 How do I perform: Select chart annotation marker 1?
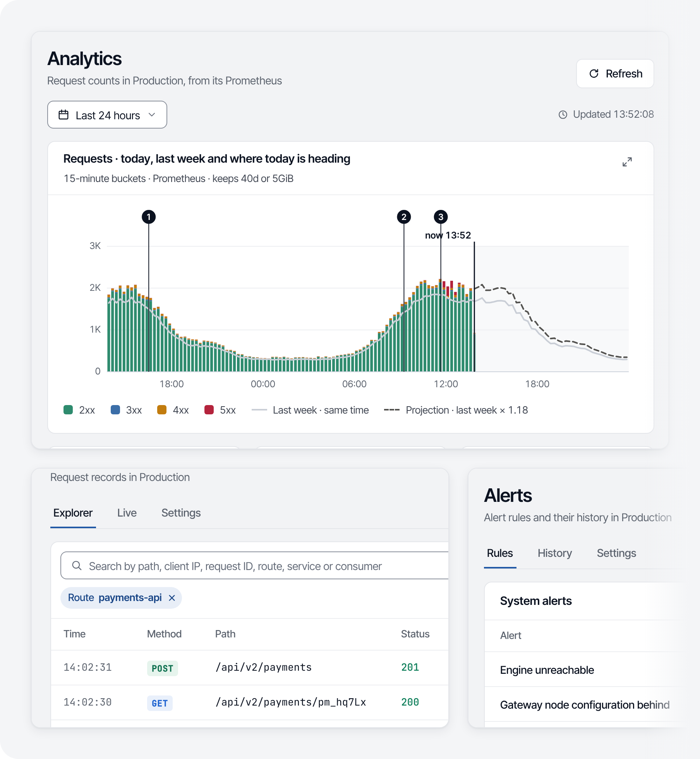(149, 217)
